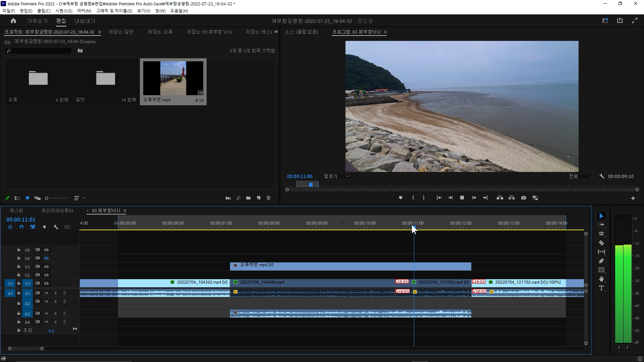Click the Add Marker button in Program monitor
The image size is (644, 362).
point(400,198)
